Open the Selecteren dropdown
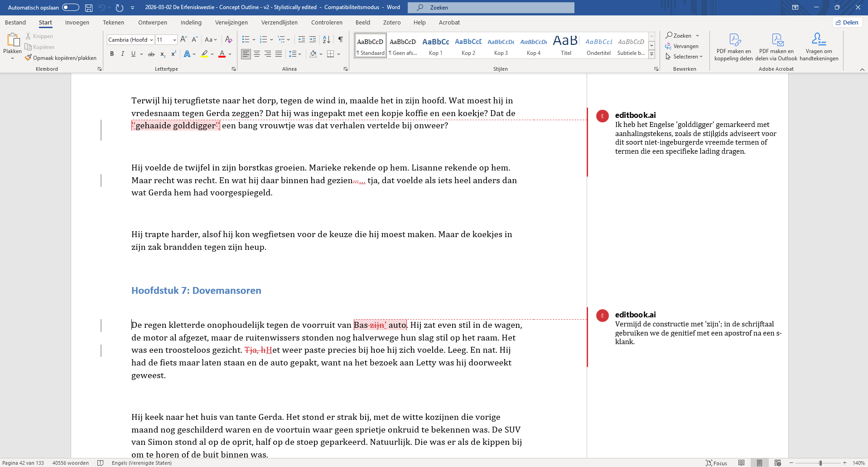Viewport: 868px width, 467px height. (684, 57)
